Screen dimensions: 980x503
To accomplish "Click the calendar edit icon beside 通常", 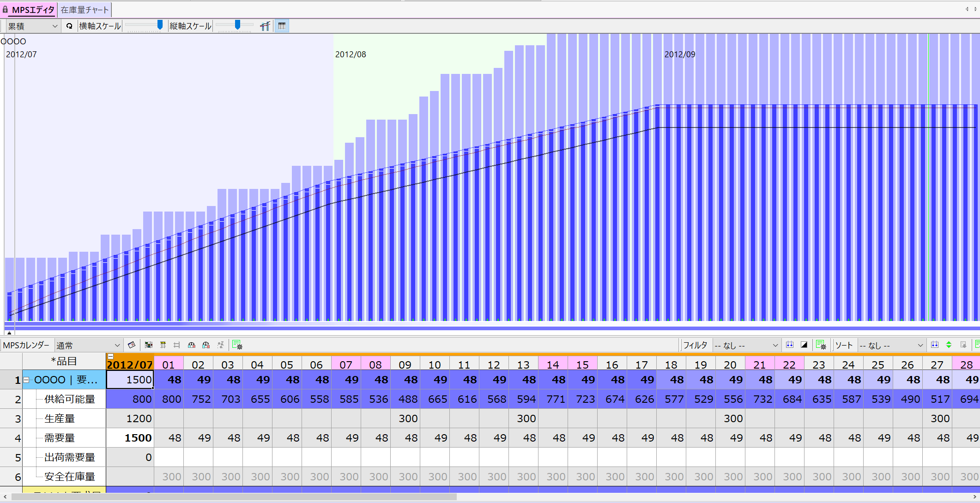I will 132,345.
